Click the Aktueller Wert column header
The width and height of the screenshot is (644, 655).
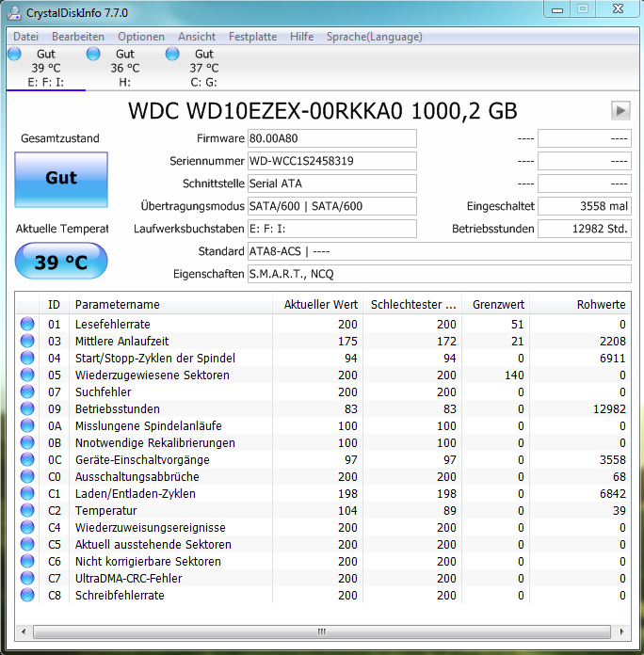click(317, 305)
